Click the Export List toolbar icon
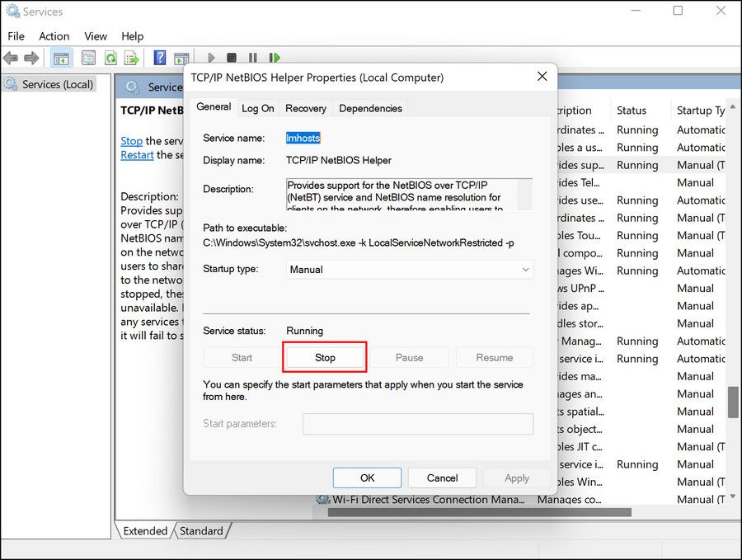742x560 pixels. point(131,58)
